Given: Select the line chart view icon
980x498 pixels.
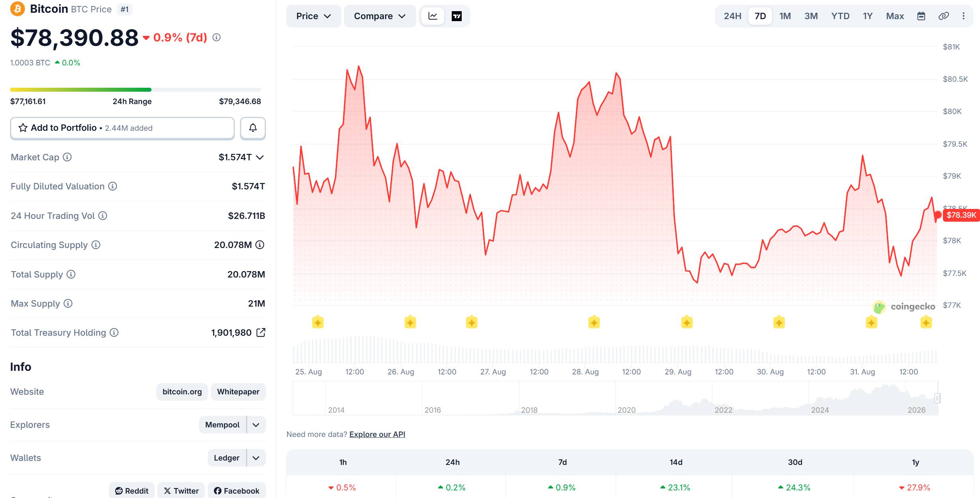Looking at the screenshot, I should coord(433,16).
